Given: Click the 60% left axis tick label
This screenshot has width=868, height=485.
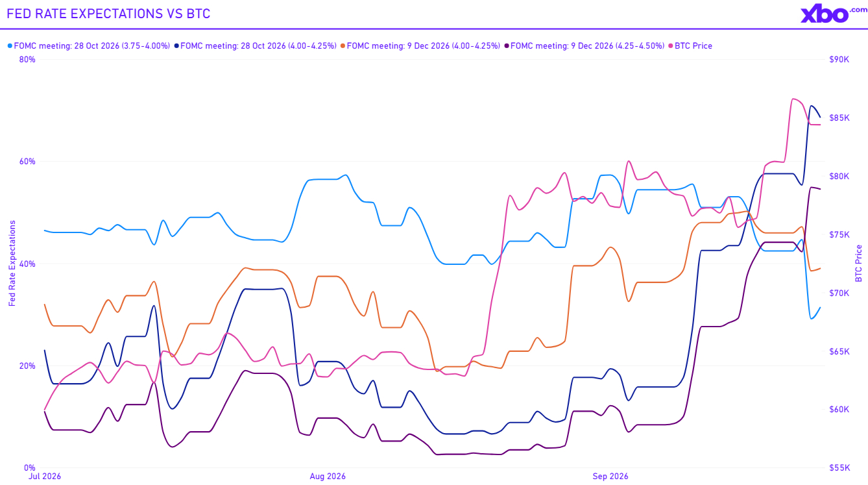Looking at the screenshot, I should click(28, 161).
